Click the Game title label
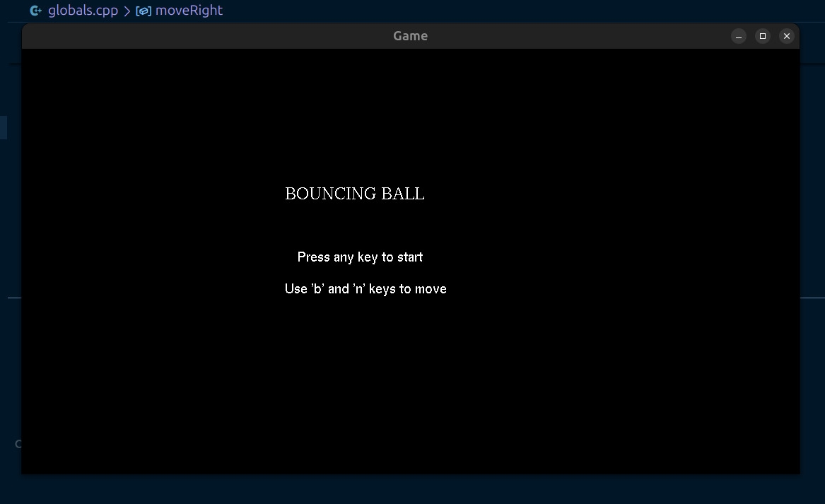This screenshot has width=825, height=504. (410, 35)
